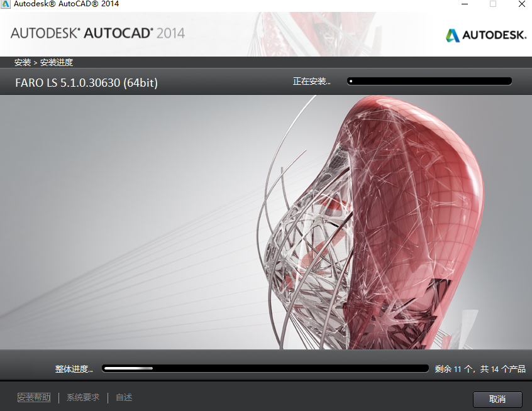Click the 整体进度 overall progress bar
Viewport: 532px width, 411px height.
265,369
